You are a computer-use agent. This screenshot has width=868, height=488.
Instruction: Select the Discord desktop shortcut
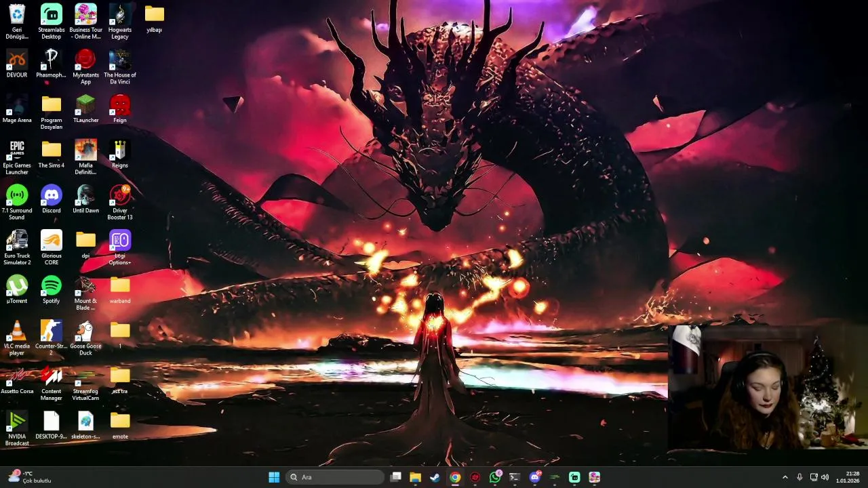(x=51, y=199)
